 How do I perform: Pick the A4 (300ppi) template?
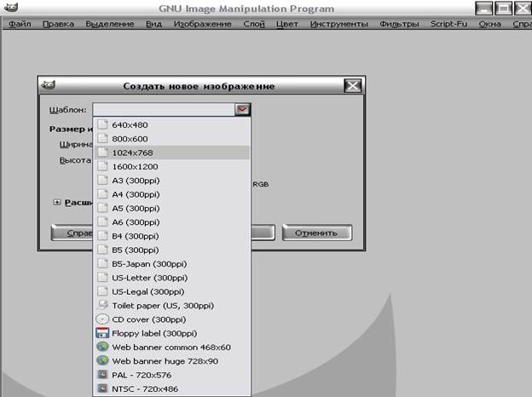pyautogui.click(x=135, y=194)
